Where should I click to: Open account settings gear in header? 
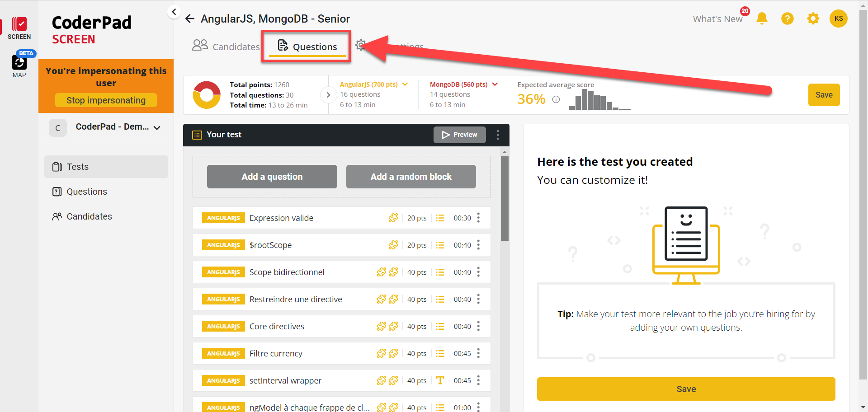tap(813, 19)
